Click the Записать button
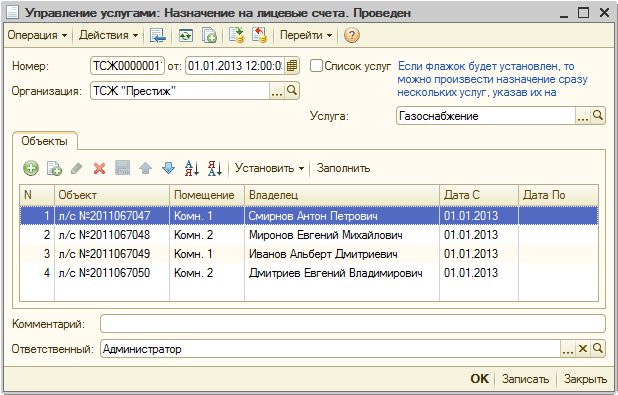Image resolution: width=618 pixels, height=395 pixels. click(525, 379)
